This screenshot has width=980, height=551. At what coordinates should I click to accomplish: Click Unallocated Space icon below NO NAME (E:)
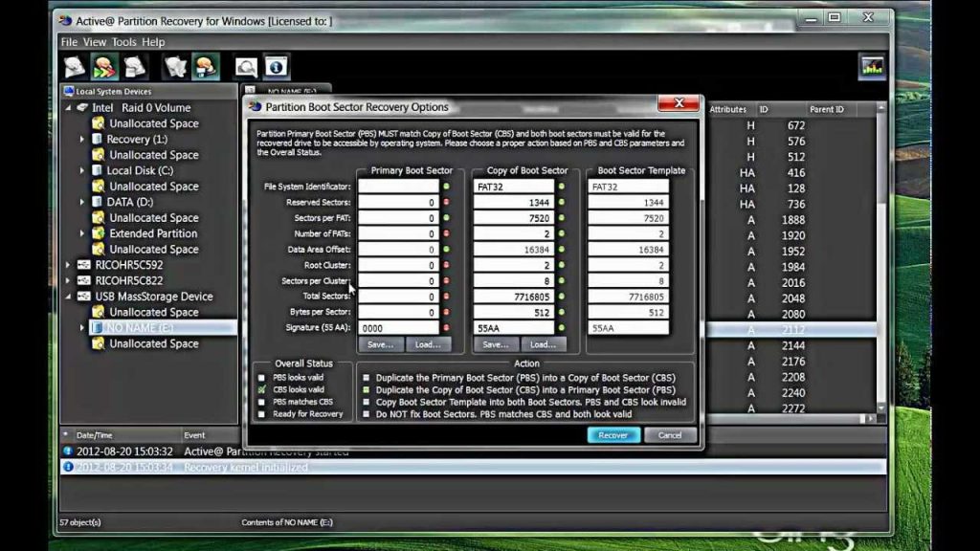point(99,343)
